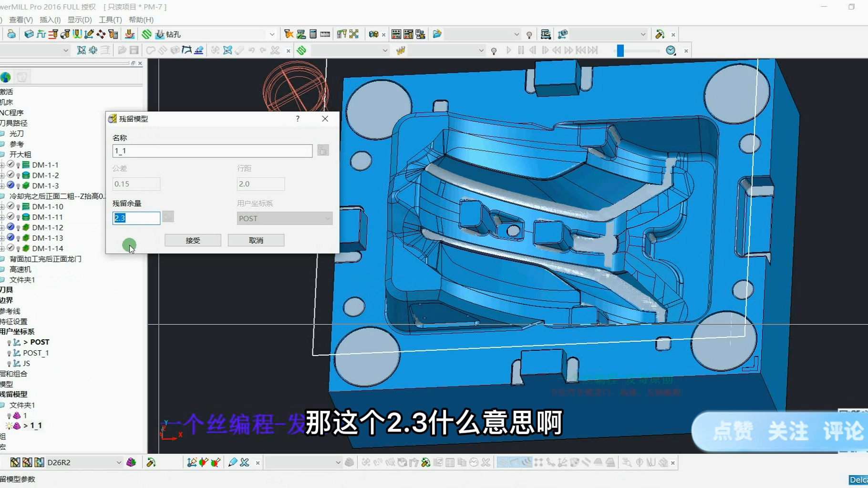Open the measure ruler icon
Screen dimensions: 868x488
(x=325, y=34)
